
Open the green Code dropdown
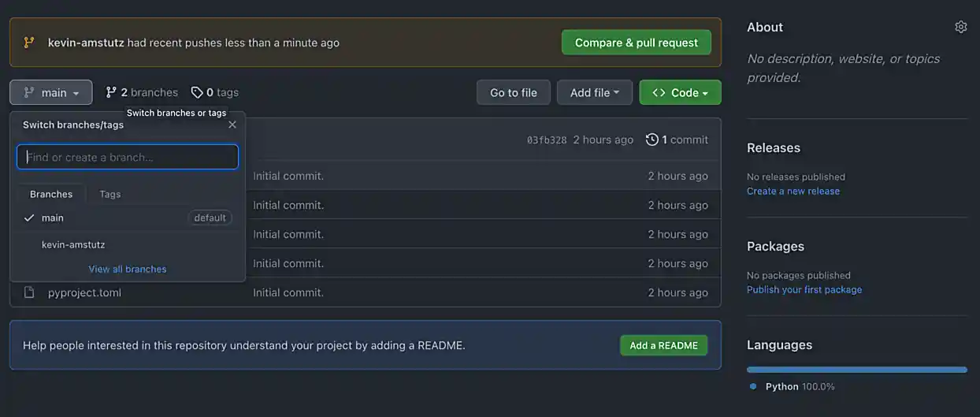680,92
